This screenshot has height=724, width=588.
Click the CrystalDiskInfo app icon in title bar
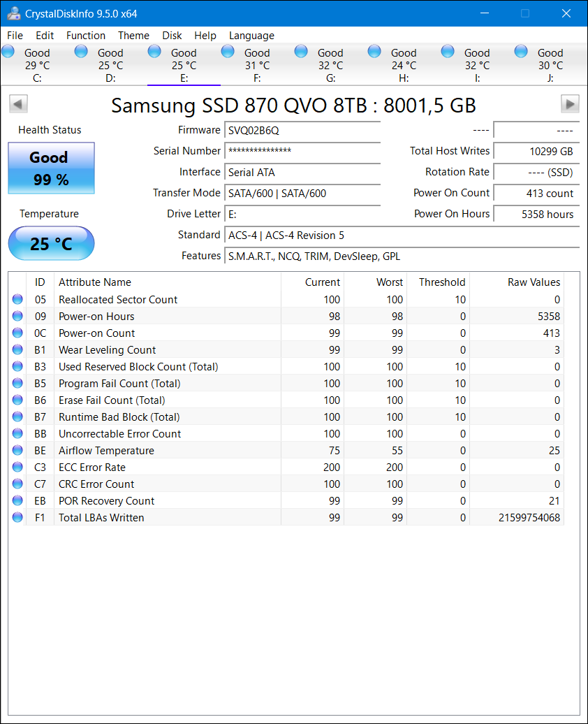14,13
